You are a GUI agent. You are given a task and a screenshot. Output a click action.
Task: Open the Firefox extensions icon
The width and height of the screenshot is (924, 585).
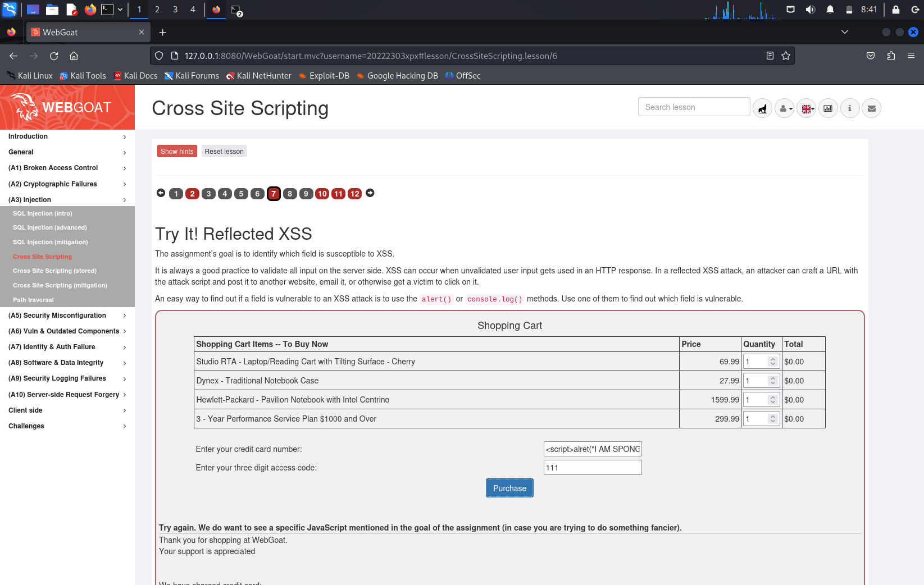891,56
